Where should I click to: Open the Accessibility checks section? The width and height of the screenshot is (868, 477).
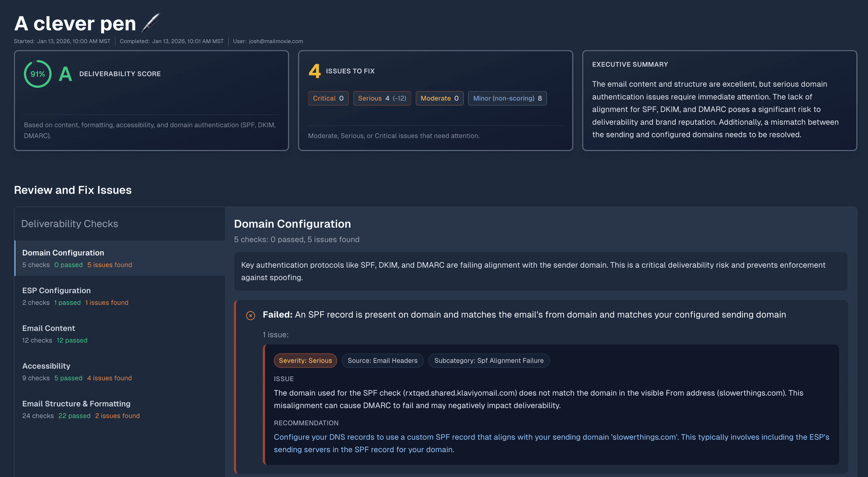pyautogui.click(x=46, y=366)
